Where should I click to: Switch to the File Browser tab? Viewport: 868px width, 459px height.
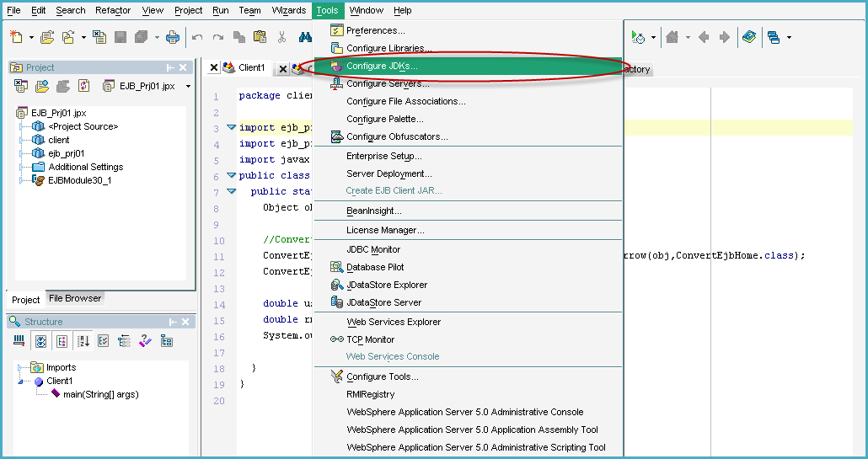(74, 298)
